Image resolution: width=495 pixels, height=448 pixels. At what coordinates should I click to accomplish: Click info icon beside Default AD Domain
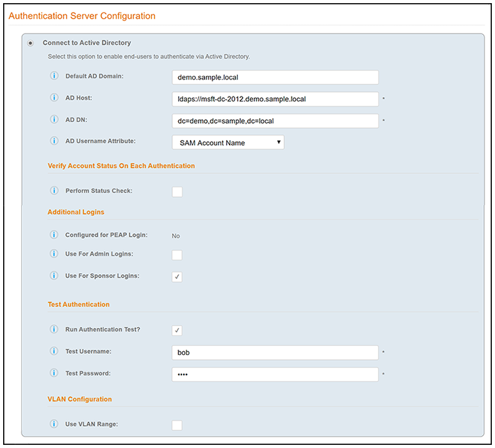pyautogui.click(x=54, y=76)
